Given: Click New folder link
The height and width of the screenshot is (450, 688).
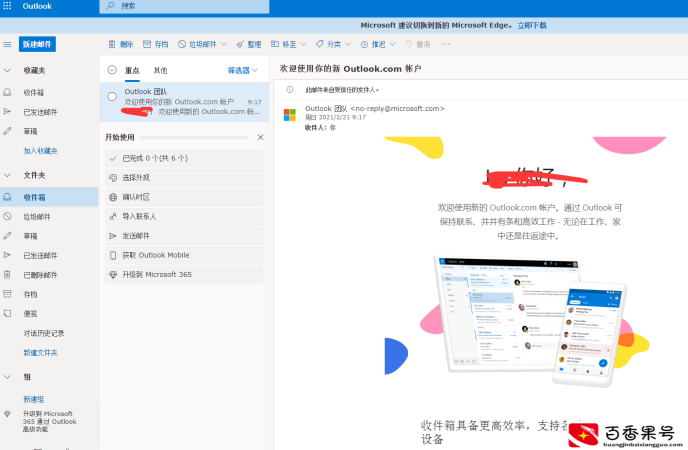Looking at the screenshot, I should click(x=40, y=353).
